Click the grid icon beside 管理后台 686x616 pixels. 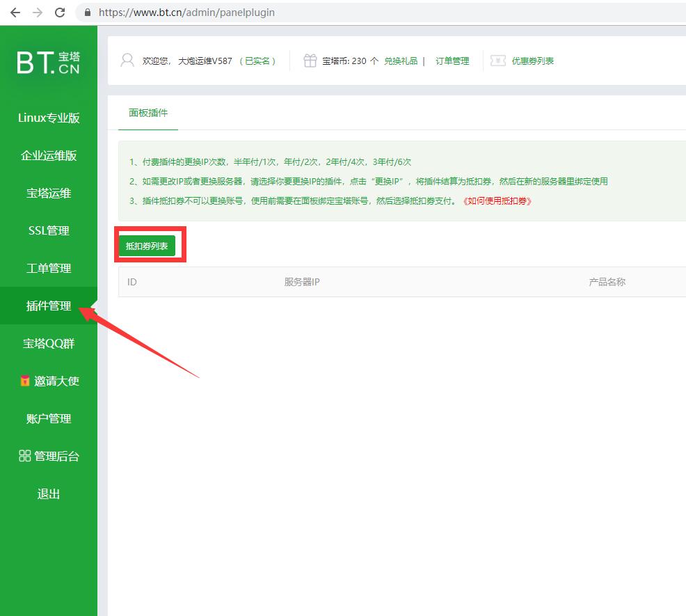[25, 456]
